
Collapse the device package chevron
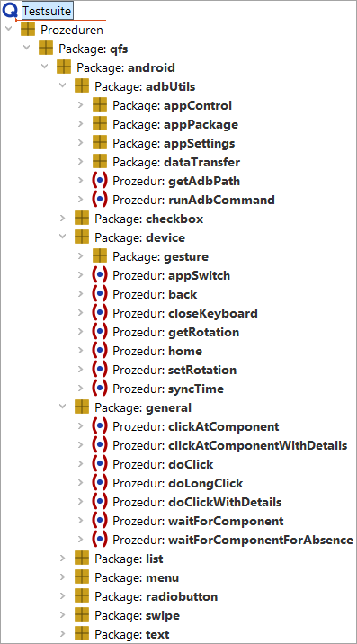(x=63, y=237)
